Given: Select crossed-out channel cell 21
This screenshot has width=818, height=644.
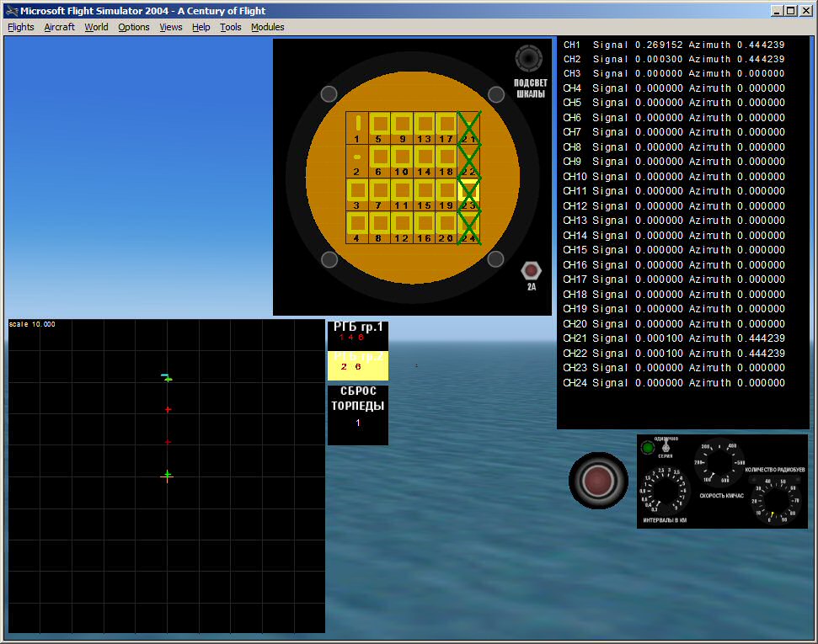Looking at the screenshot, I should coord(468,128).
